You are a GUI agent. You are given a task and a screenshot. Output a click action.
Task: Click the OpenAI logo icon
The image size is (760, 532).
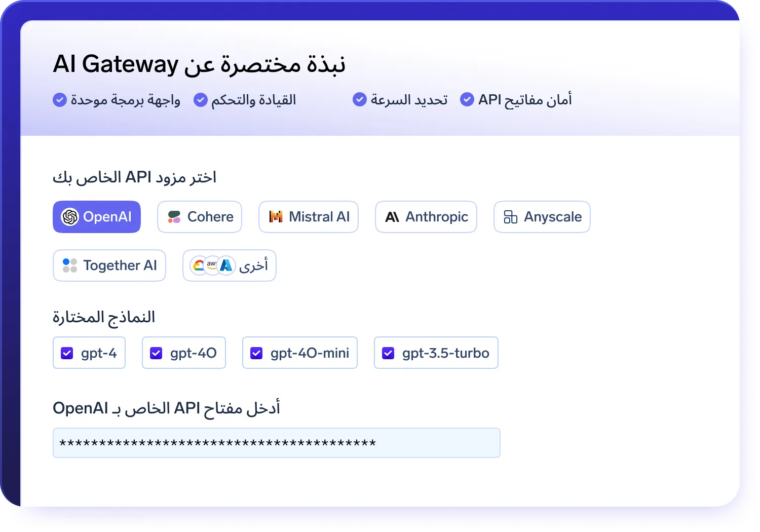[x=70, y=217]
